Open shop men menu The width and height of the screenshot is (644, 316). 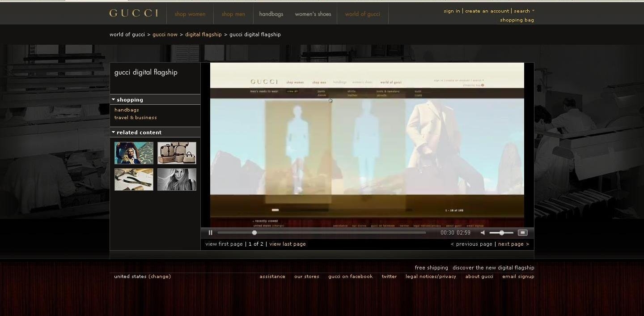click(233, 14)
